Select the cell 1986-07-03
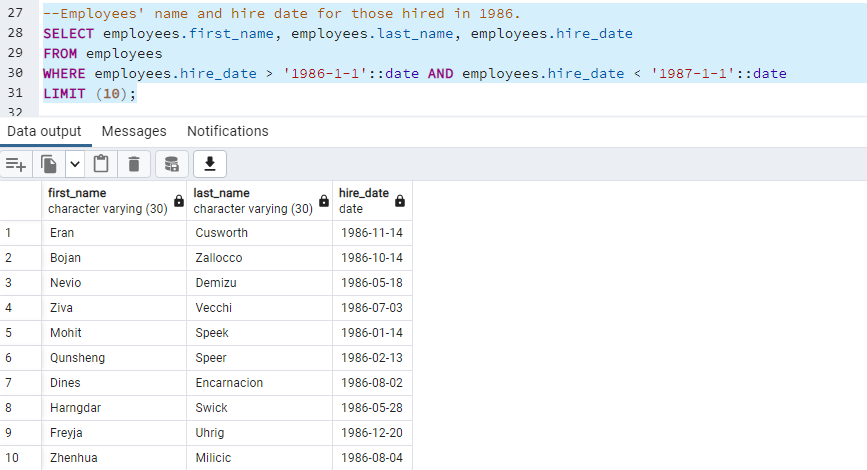 372,307
